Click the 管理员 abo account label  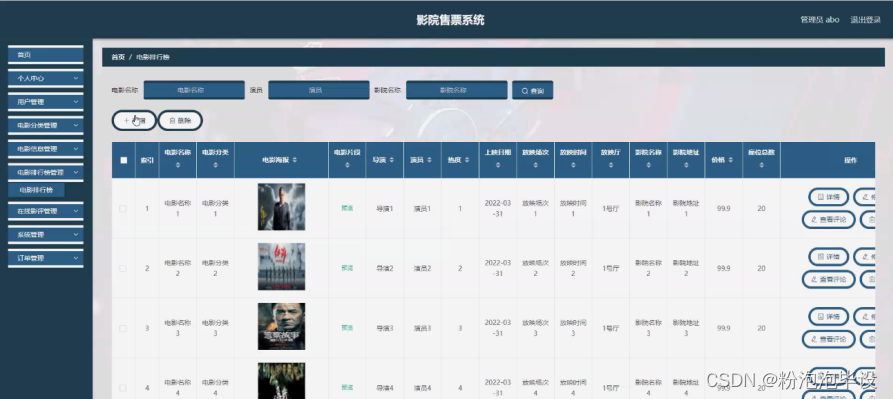(820, 20)
